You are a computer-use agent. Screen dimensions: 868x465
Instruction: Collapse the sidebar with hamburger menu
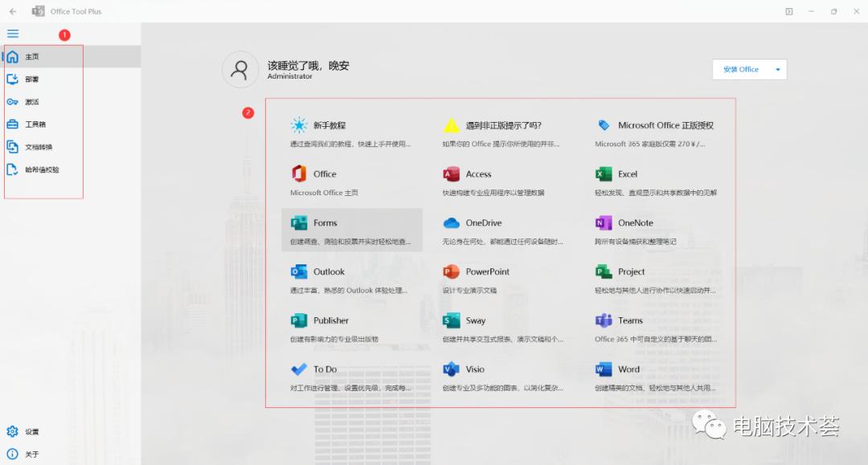(x=12, y=34)
